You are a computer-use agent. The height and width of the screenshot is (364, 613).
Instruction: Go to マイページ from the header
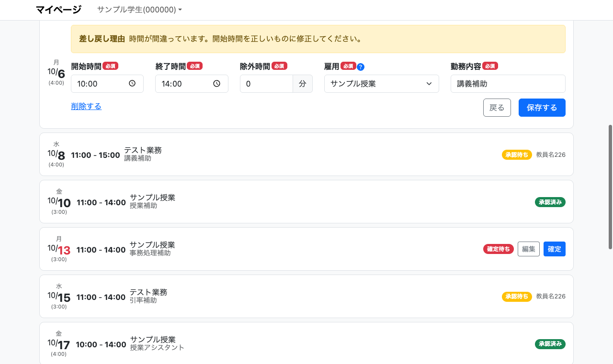tap(58, 10)
